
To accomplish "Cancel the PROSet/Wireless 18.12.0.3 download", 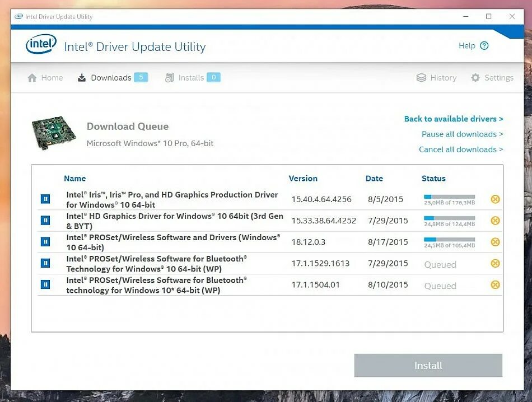I will tap(496, 242).
